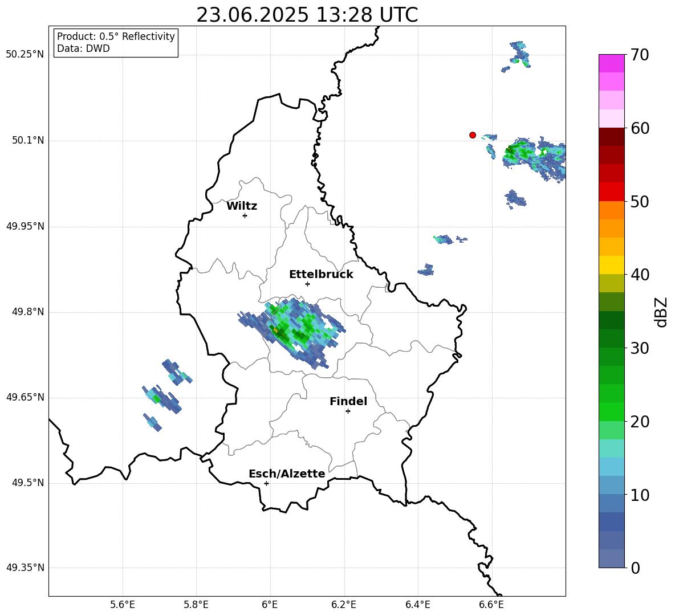Click the 5.6°E longitude label

[123, 605]
